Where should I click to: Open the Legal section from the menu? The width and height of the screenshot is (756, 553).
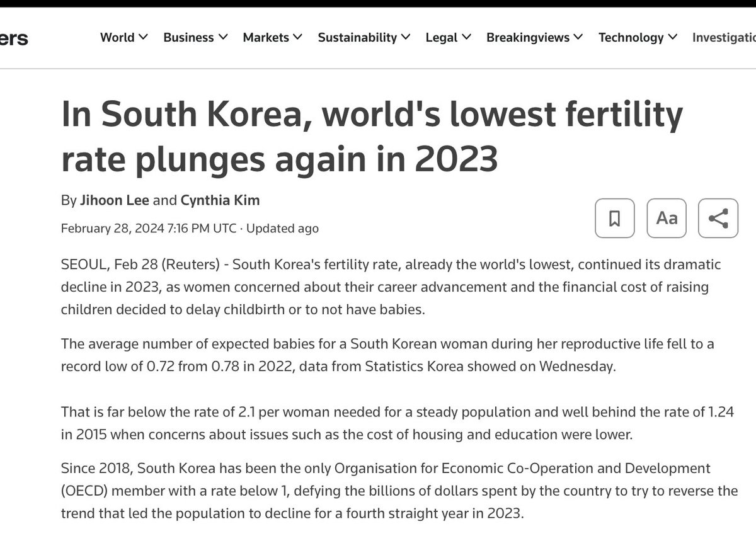[442, 37]
